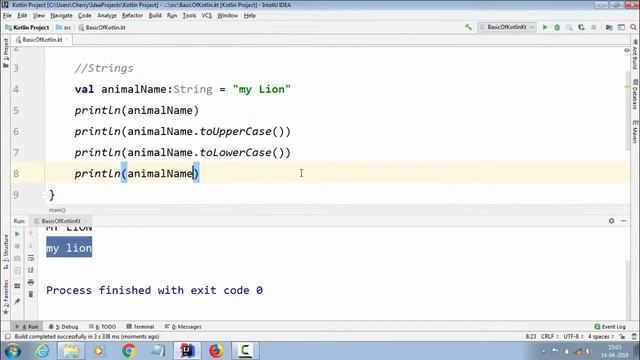
Task: Change 4 spaces indent setting
Action: 600,337
